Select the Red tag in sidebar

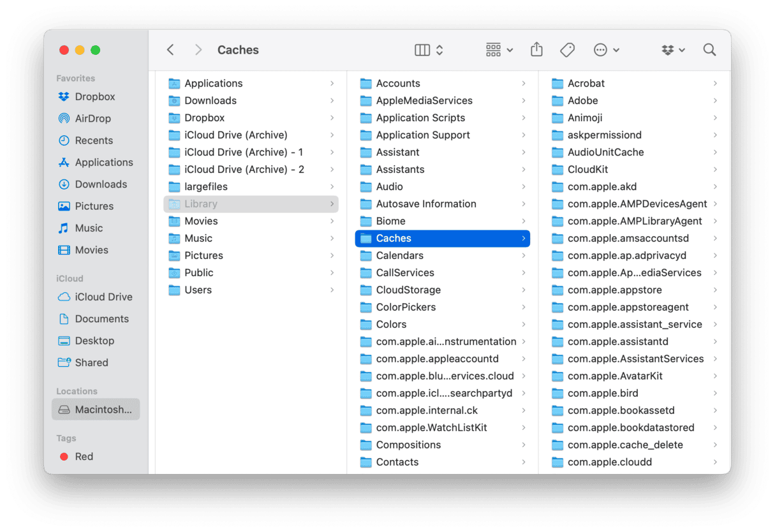coord(96,457)
